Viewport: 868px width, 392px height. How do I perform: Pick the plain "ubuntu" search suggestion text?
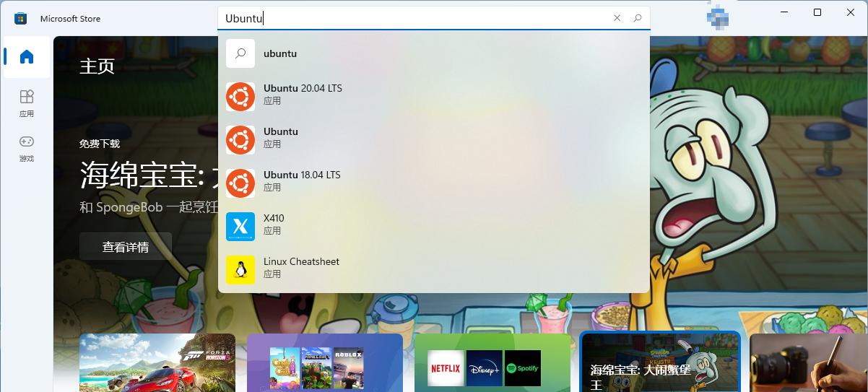coord(280,53)
